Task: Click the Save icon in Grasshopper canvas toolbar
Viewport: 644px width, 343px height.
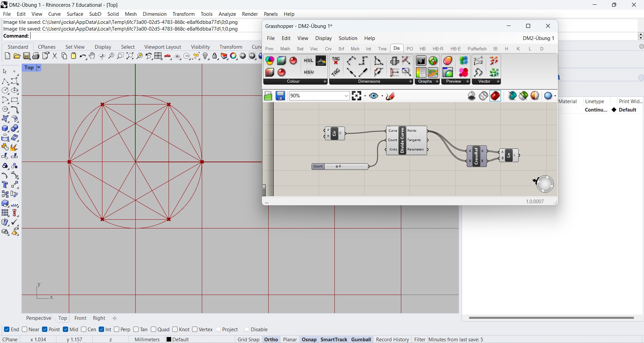Action: (280, 96)
